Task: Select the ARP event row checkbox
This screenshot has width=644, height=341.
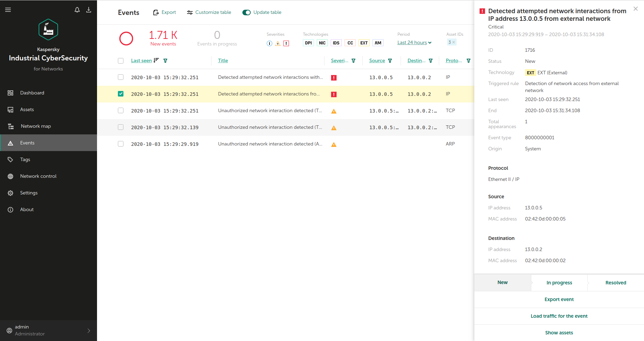Action: click(x=121, y=144)
